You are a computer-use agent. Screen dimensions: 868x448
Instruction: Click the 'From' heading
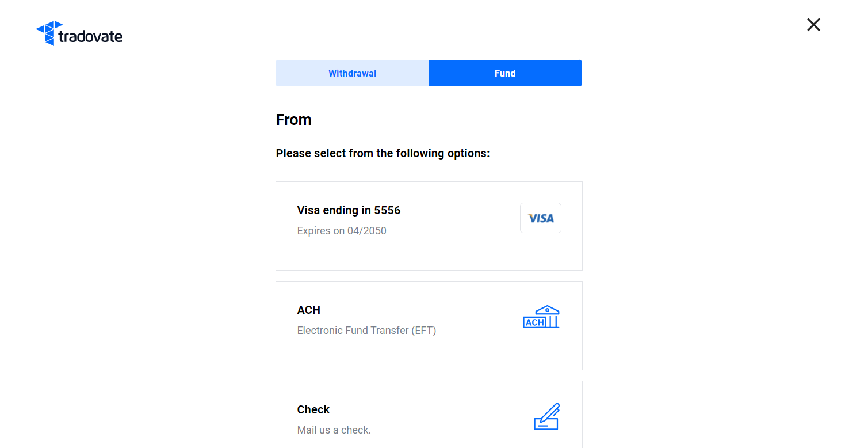(293, 120)
